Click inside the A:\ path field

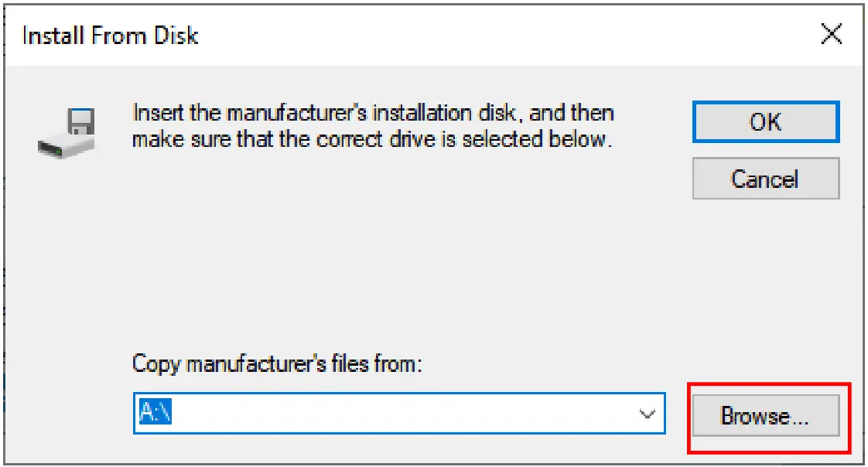tap(387, 414)
